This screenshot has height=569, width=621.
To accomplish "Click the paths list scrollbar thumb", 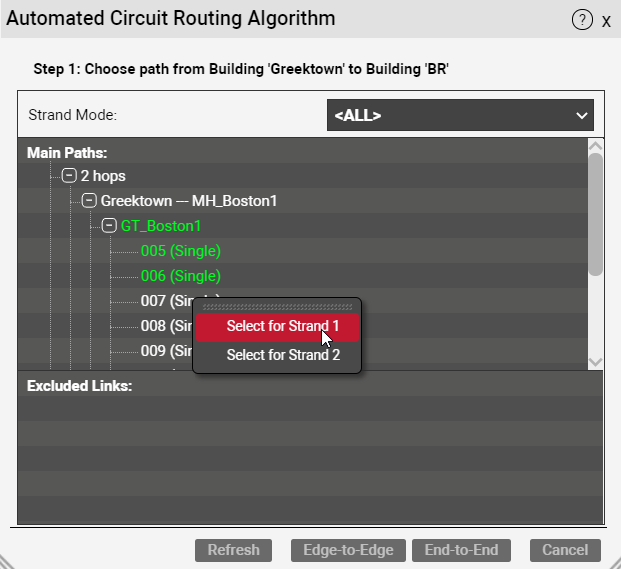I will 595,213.
